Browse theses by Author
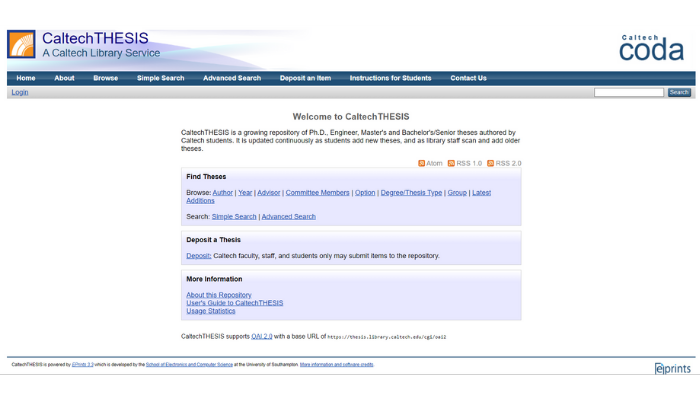 click(x=223, y=193)
